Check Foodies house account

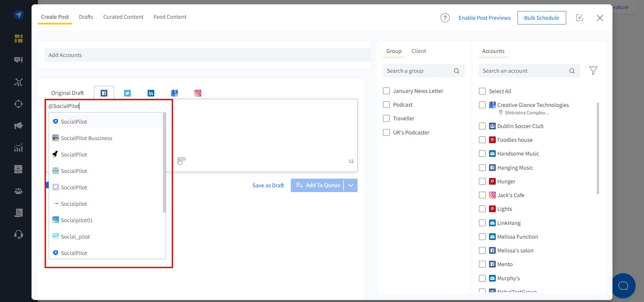(x=482, y=140)
